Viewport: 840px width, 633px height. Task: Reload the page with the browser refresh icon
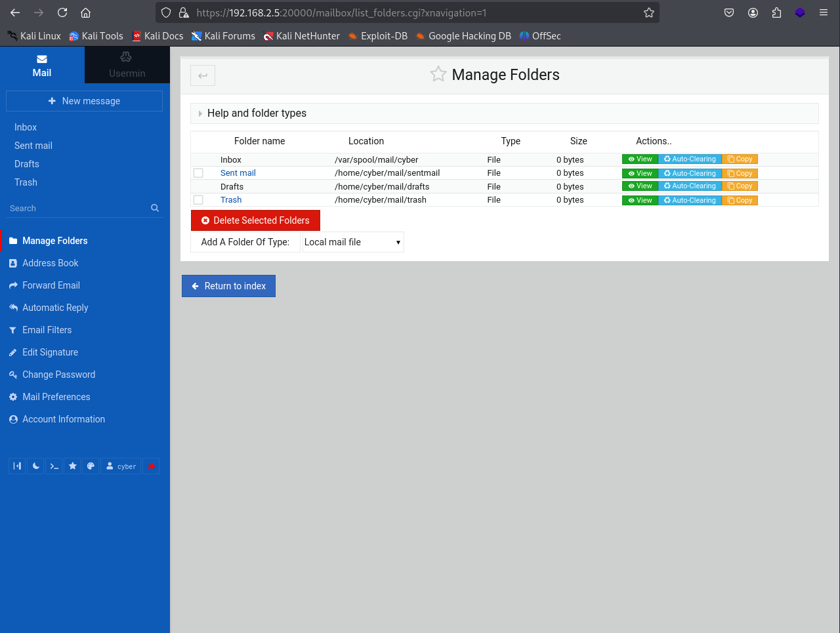[62, 12]
